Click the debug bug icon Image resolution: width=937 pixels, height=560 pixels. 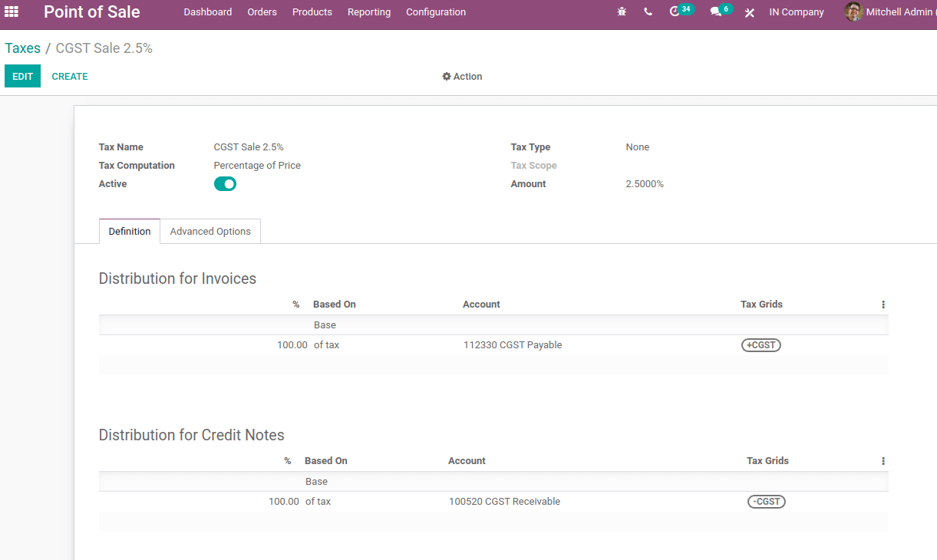(x=622, y=12)
